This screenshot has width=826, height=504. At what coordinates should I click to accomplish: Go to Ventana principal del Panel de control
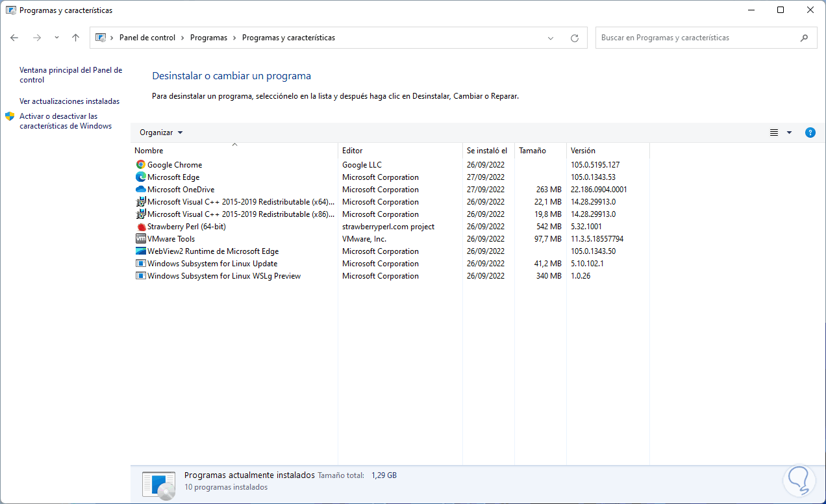70,75
